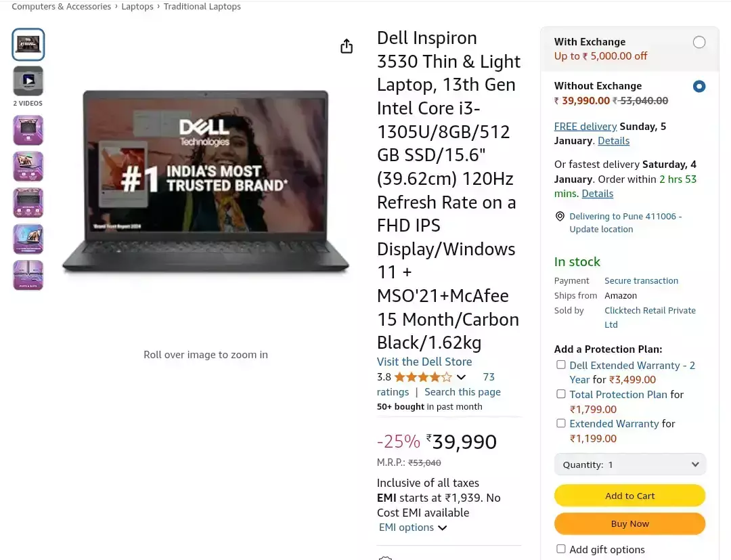Click the FREE delivery link
The width and height of the screenshot is (731, 560).
[585, 127]
